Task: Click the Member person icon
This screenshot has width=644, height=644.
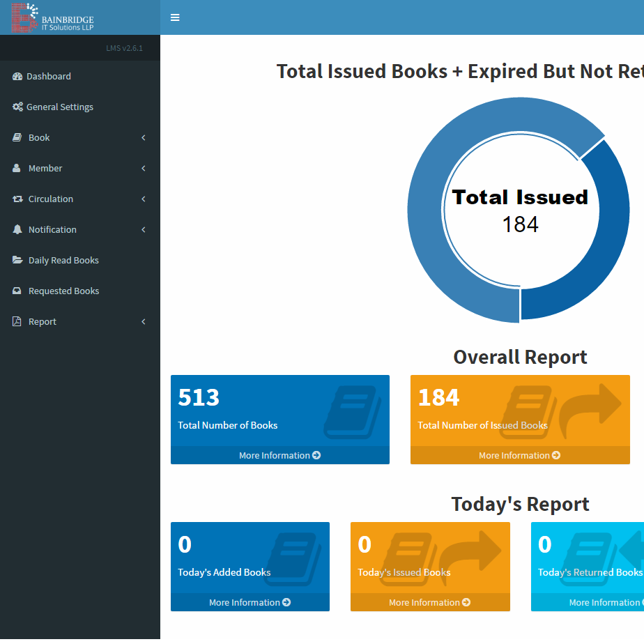Action: pyautogui.click(x=15, y=168)
